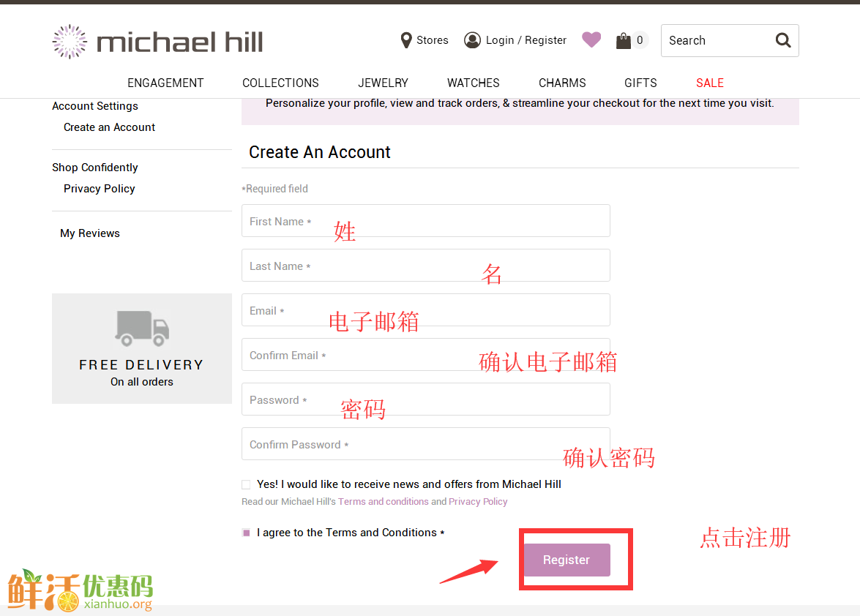Click the user account avatar icon

(x=472, y=40)
